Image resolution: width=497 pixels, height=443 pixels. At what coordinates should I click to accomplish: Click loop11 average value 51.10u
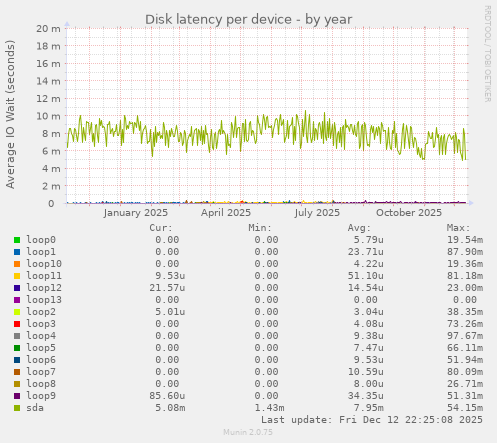[x=366, y=276]
